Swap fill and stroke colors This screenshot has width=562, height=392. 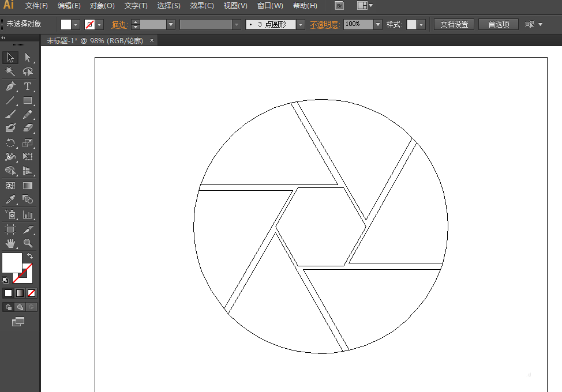30,256
